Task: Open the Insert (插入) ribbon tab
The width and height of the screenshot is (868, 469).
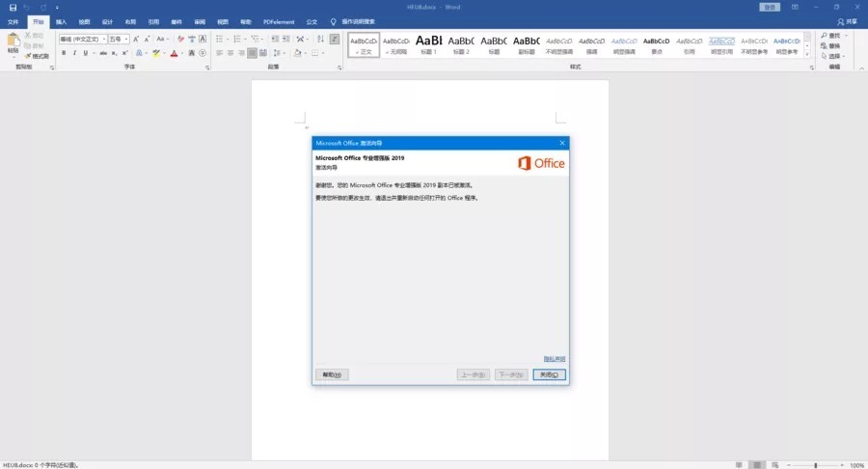Action: 62,21
